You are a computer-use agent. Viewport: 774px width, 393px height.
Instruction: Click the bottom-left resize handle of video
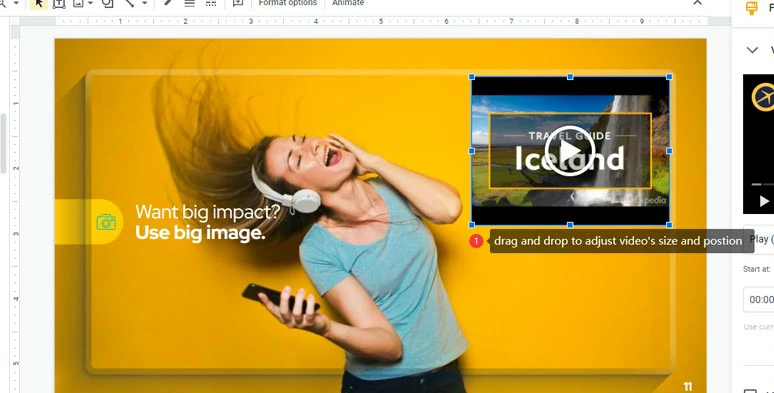(471, 225)
